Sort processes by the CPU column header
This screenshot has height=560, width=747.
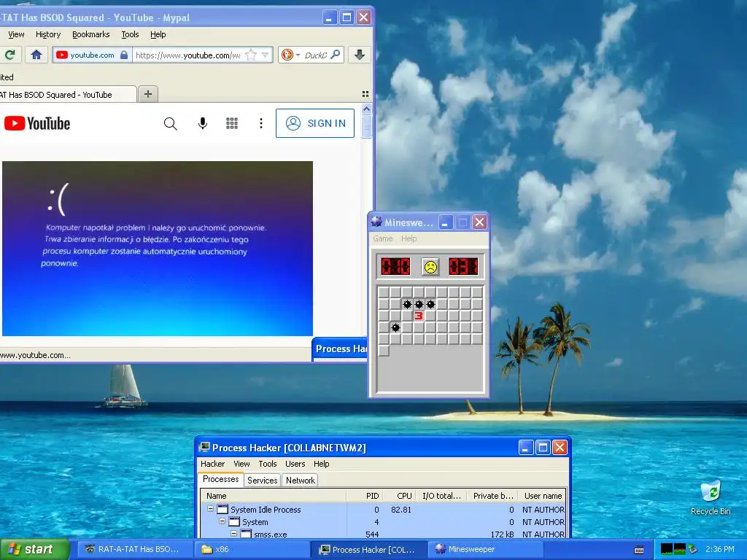pos(400,496)
